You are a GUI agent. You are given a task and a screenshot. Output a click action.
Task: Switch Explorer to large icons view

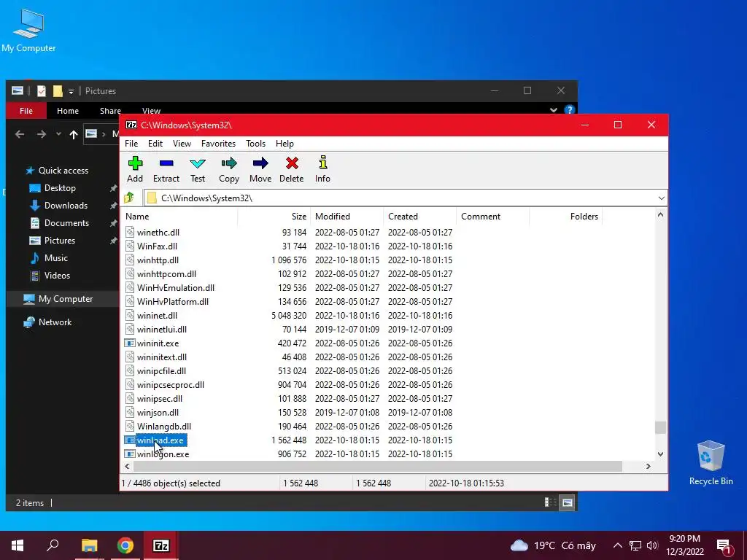567,502
